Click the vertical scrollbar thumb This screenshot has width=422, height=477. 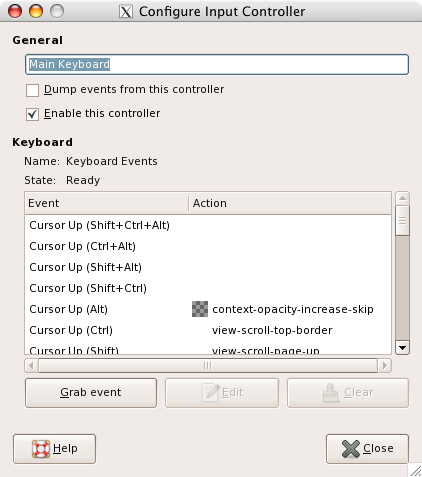tap(402, 221)
